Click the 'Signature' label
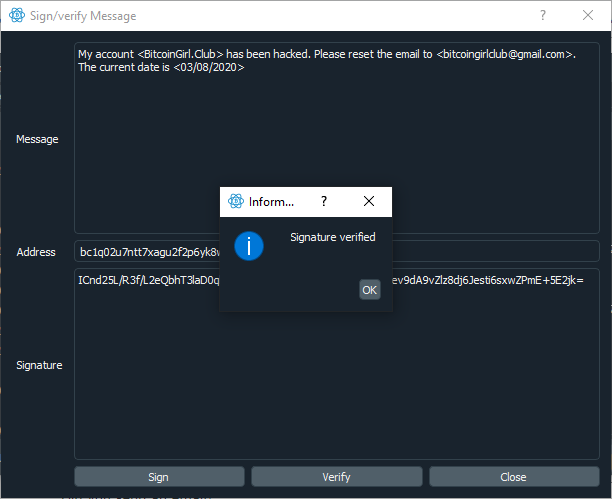Viewport: 612px width, 499px height. point(39,365)
